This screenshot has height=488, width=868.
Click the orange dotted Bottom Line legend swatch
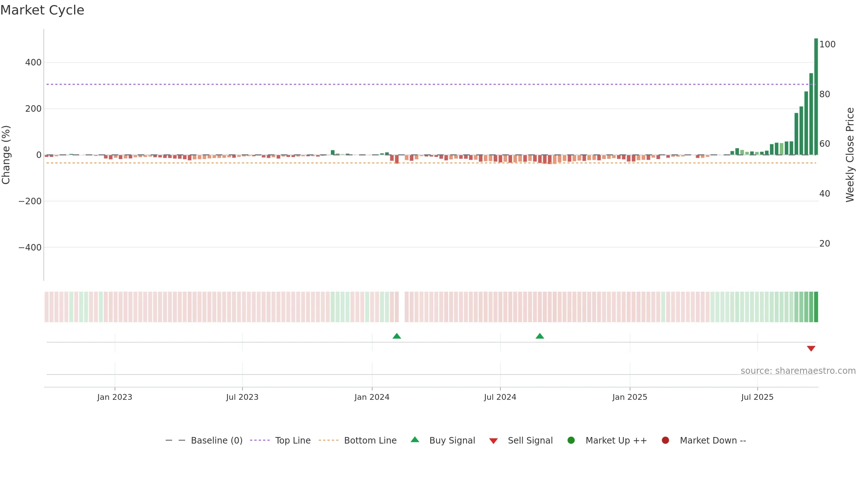[328, 440]
